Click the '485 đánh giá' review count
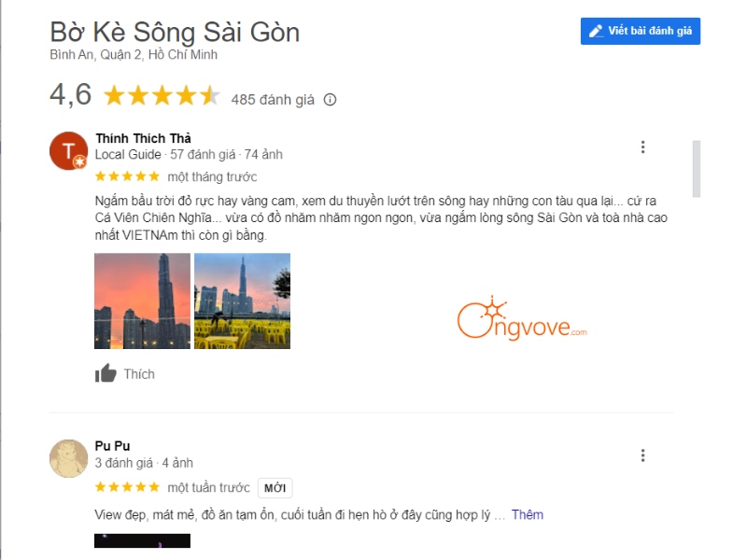The image size is (747, 560). pos(273,100)
